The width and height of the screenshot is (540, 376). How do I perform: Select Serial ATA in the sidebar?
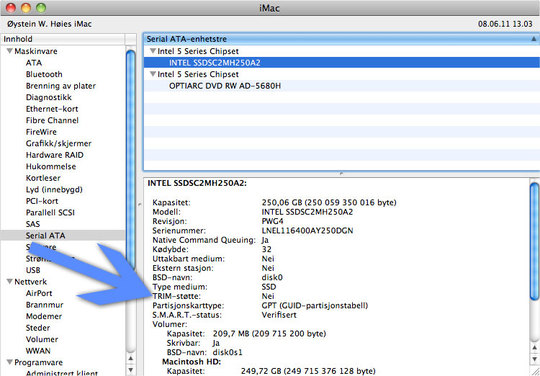click(45, 236)
